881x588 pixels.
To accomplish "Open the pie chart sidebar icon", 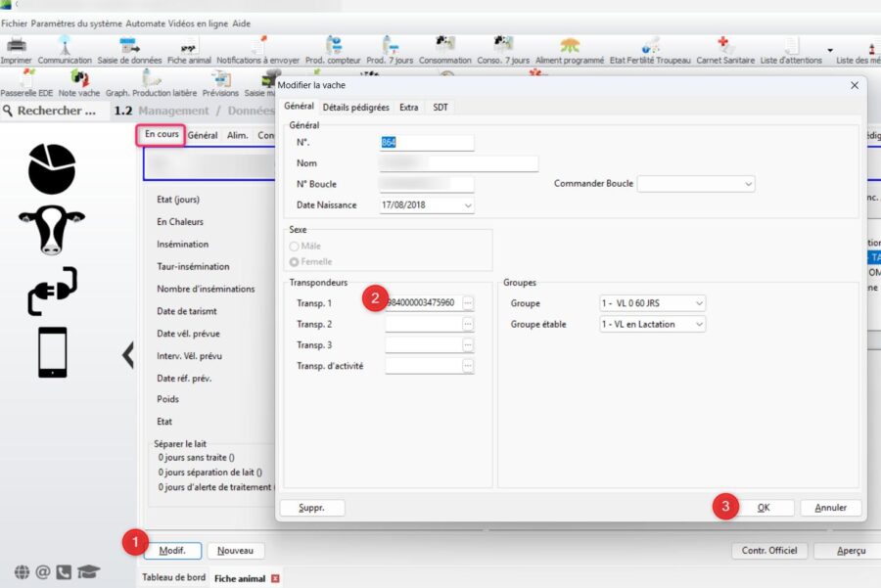I will [x=51, y=168].
